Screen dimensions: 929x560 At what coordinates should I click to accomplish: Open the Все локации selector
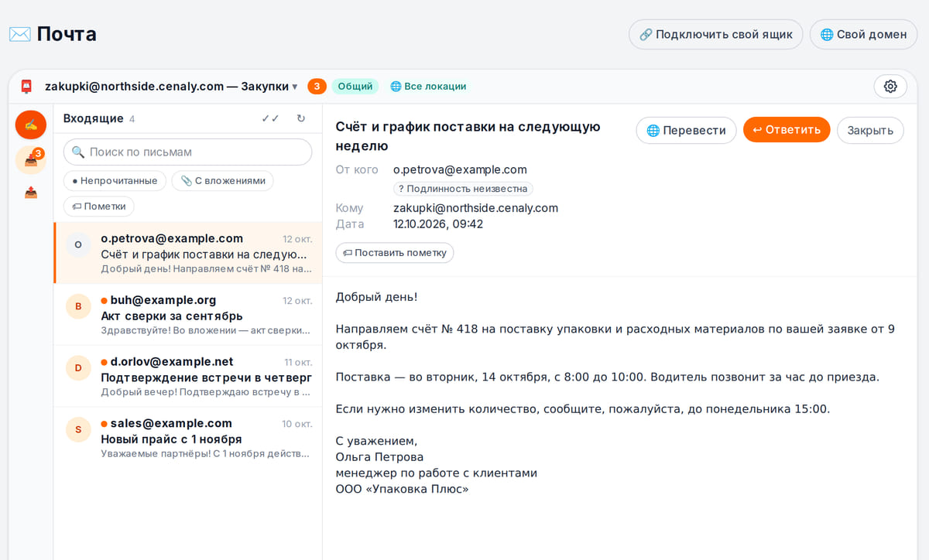(428, 87)
